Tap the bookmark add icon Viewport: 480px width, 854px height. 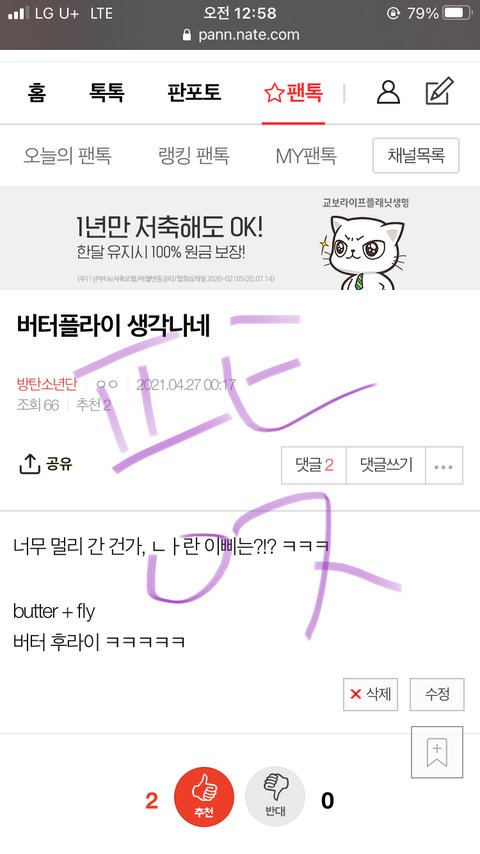click(437, 752)
